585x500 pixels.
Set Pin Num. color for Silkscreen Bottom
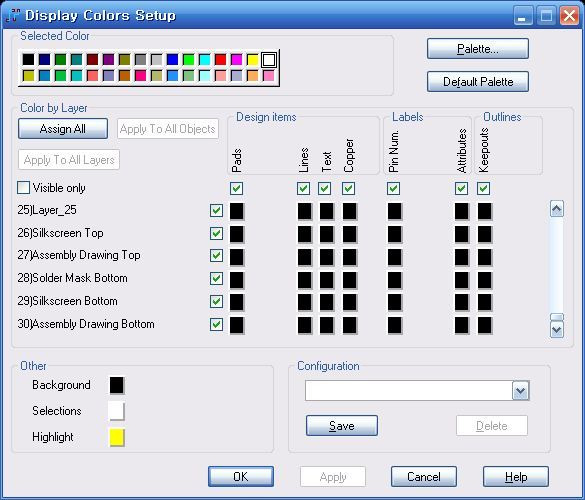click(x=394, y=302)
